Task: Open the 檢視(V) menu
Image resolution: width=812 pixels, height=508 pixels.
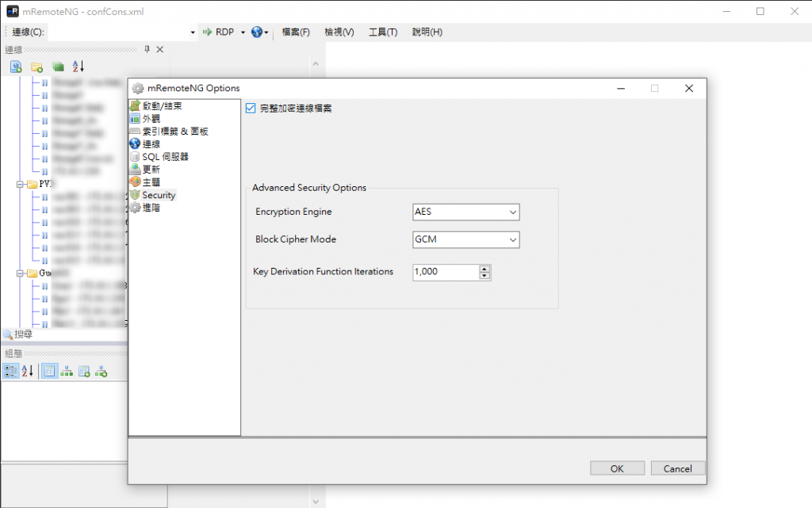Action: click(x=339, y=32)
